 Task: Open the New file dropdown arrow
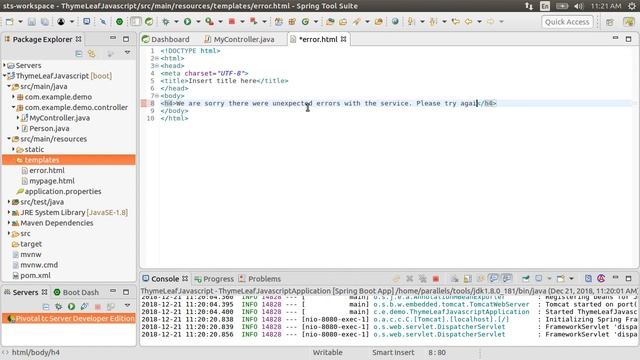(x=20, y=22)
